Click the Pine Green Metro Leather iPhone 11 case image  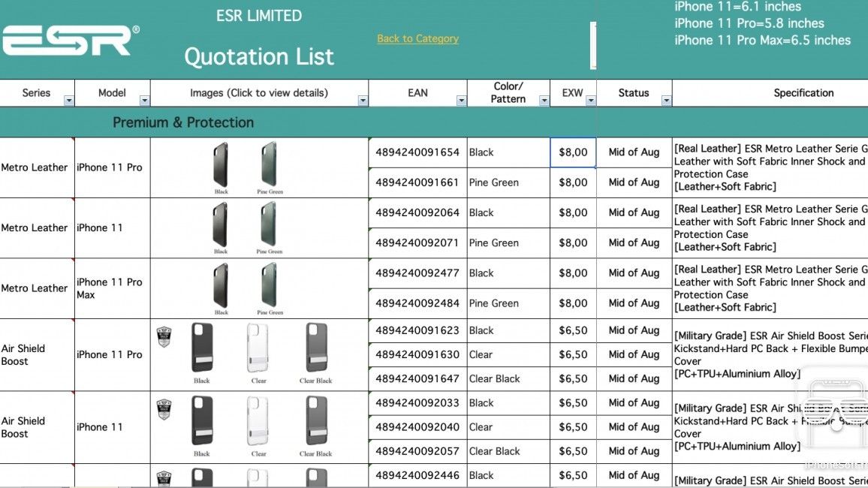click(x=269, y=224)
